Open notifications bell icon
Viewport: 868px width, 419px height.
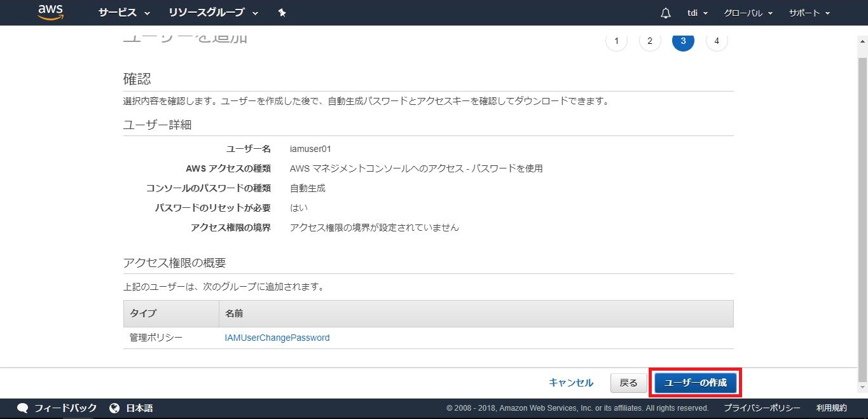[666, 13]
